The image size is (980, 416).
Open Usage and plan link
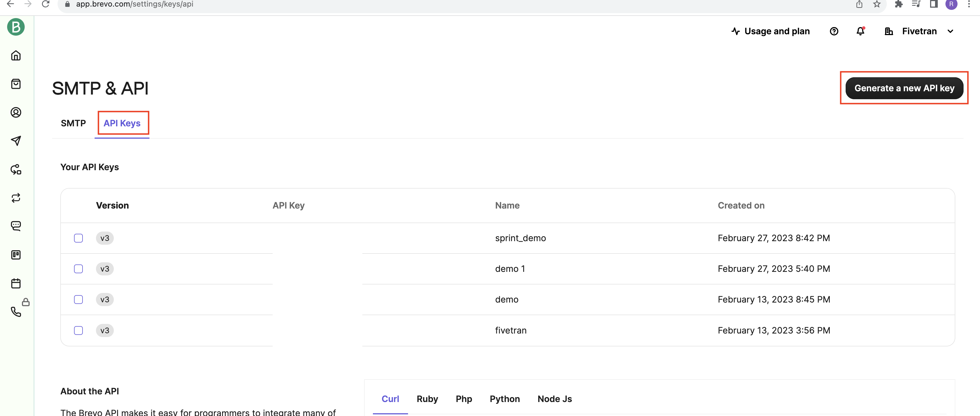pos(771,31)
